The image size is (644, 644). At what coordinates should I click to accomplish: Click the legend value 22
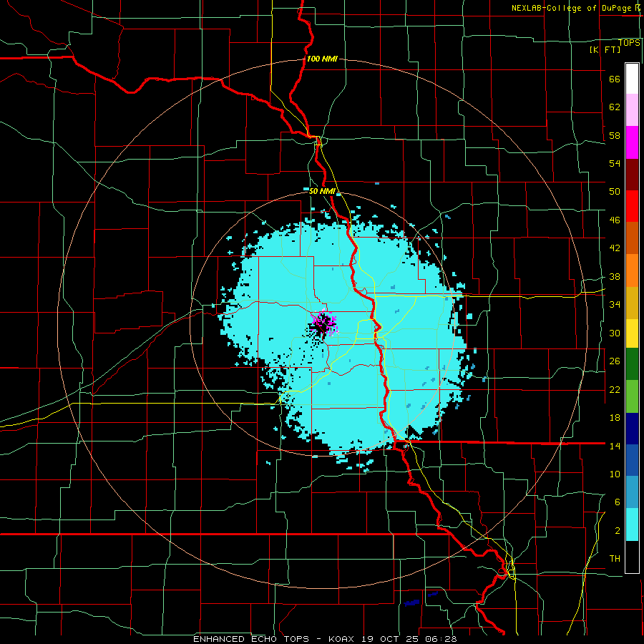pyautogui.click(x=615, y=390)
